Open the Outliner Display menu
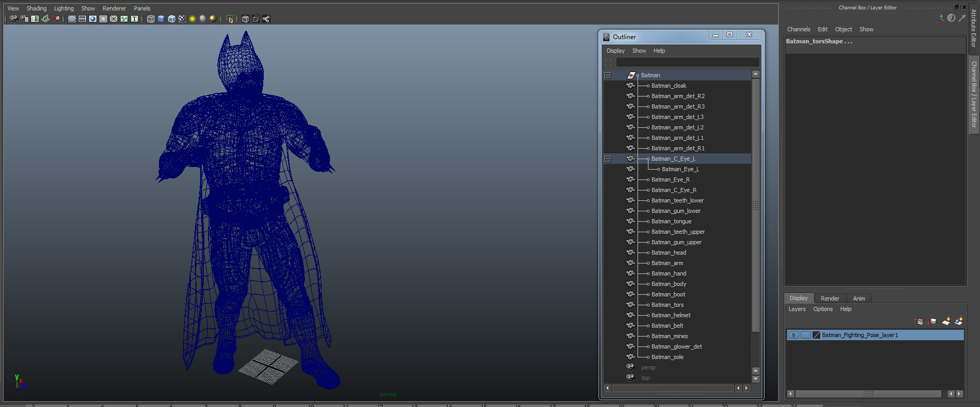Screen dimensions: 980x407 pos(616,51)
